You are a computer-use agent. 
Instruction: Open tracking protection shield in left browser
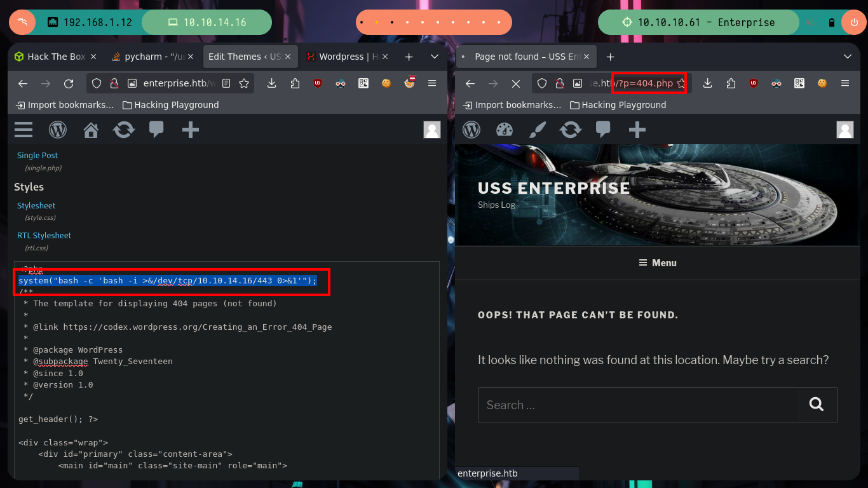coord(97,83)
